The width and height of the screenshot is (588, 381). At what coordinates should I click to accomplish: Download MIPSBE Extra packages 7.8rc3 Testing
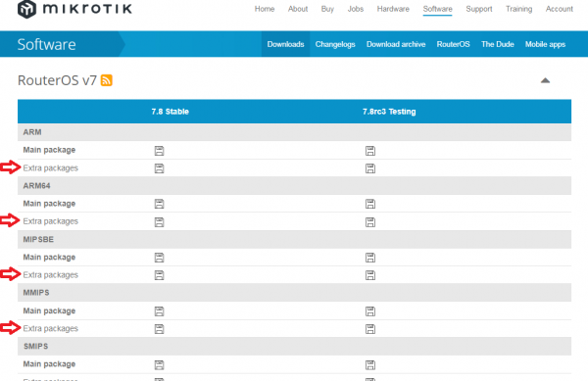[370, 275]
